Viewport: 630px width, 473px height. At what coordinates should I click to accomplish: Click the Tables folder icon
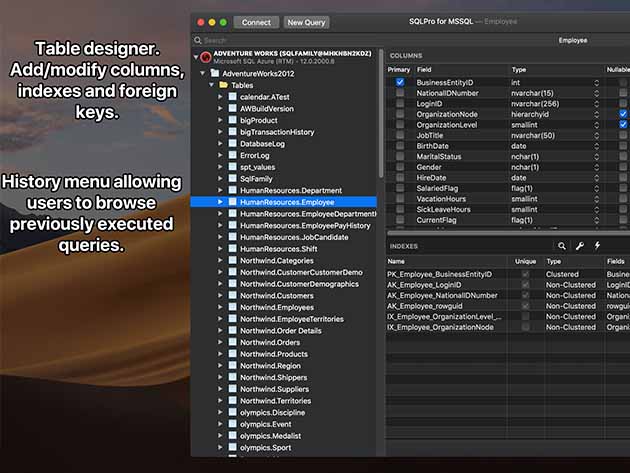point(223,85)
